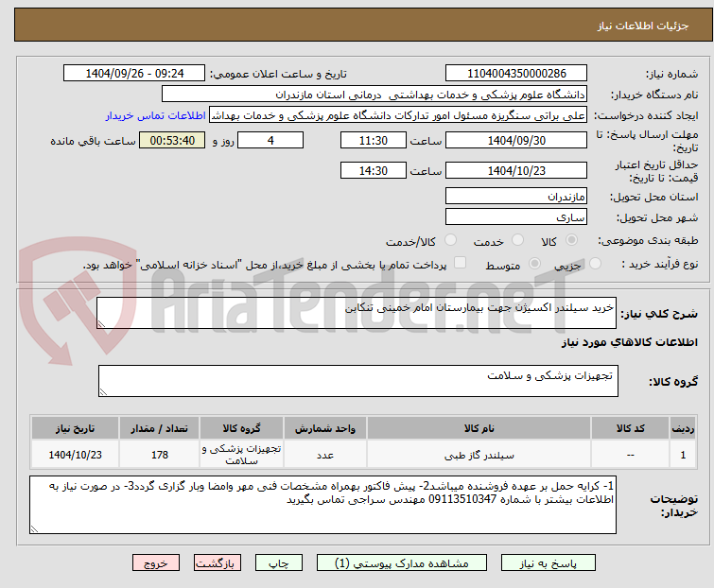Click the announcement date field 1404/09/26 - 09:24
The image size is (714, 588).
(x=134, y=74)
